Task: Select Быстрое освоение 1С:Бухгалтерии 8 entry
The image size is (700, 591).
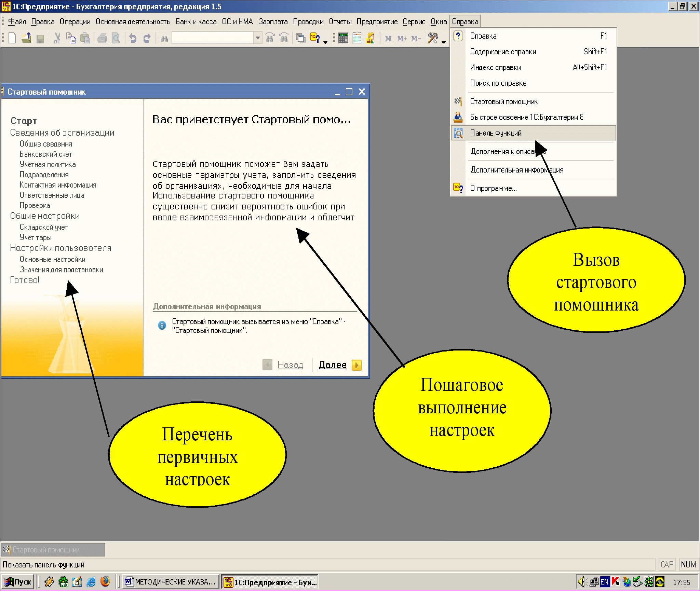Action: tap(534, 117)
